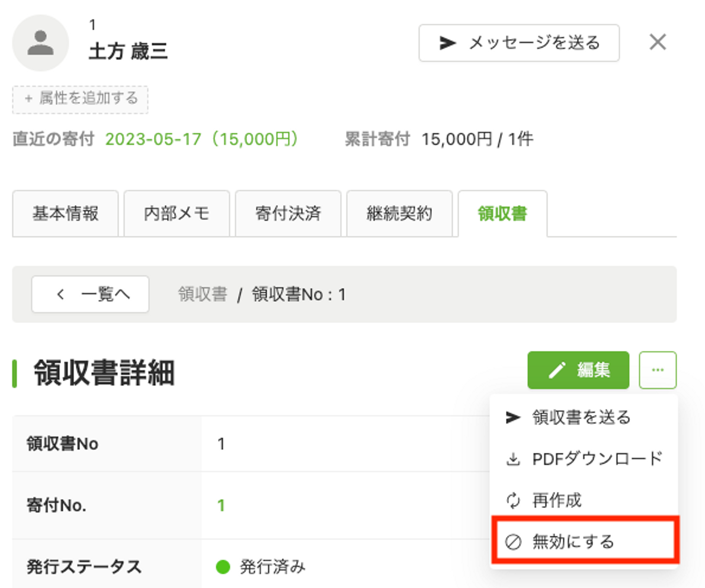Select the 領収書 tab
705x588 pixels.
coord(502,213)
